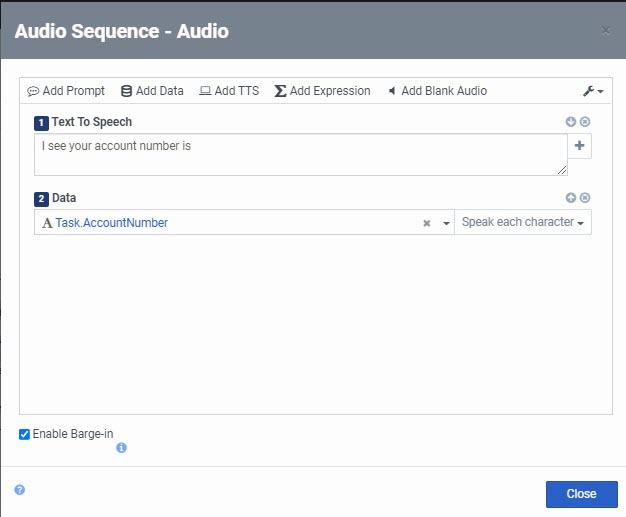Click the Add TTS toolbar item
The height and width of the screenshot is (517, 626).
point(229,91)
